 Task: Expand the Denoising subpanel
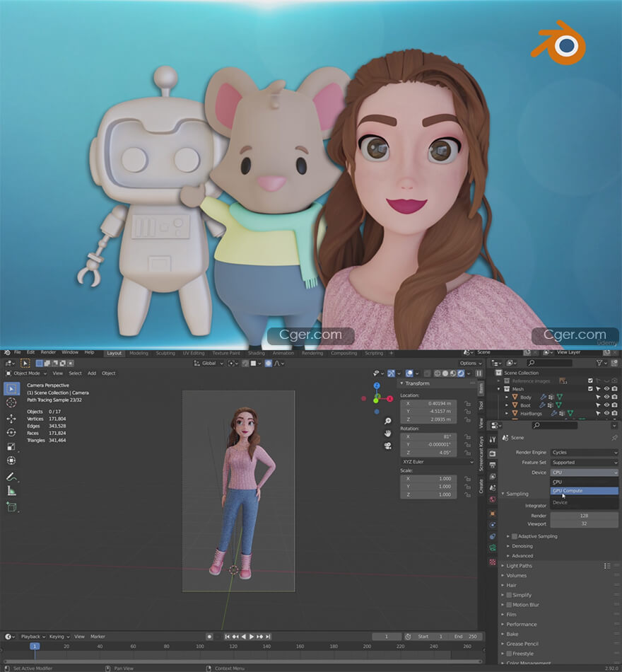[522, 546]
